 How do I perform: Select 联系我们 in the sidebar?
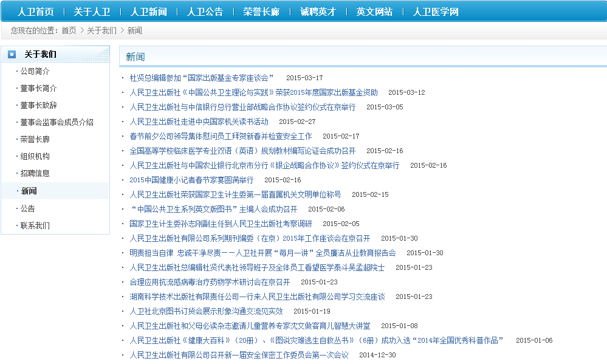click(x=35, y=225)
